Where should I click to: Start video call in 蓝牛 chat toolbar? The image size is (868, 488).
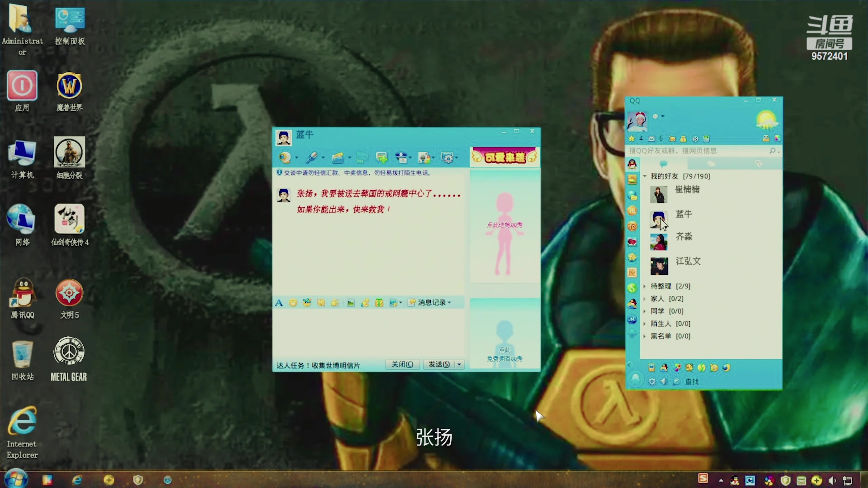pos(285,157)
